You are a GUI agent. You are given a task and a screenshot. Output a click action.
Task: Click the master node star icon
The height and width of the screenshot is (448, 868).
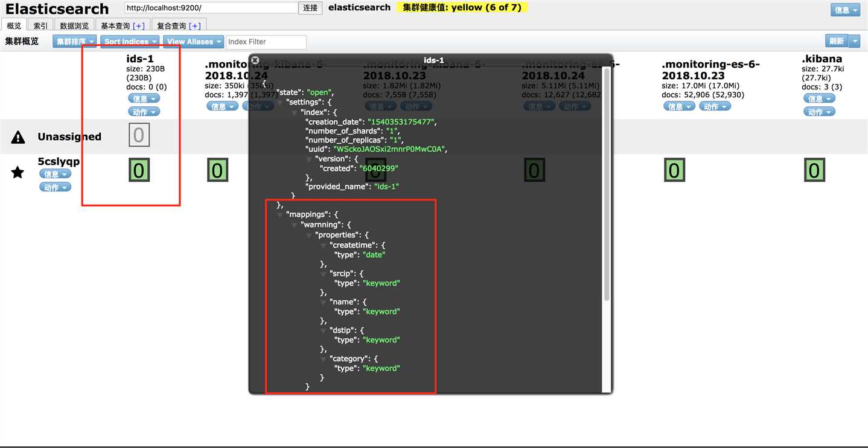point(18,173)
